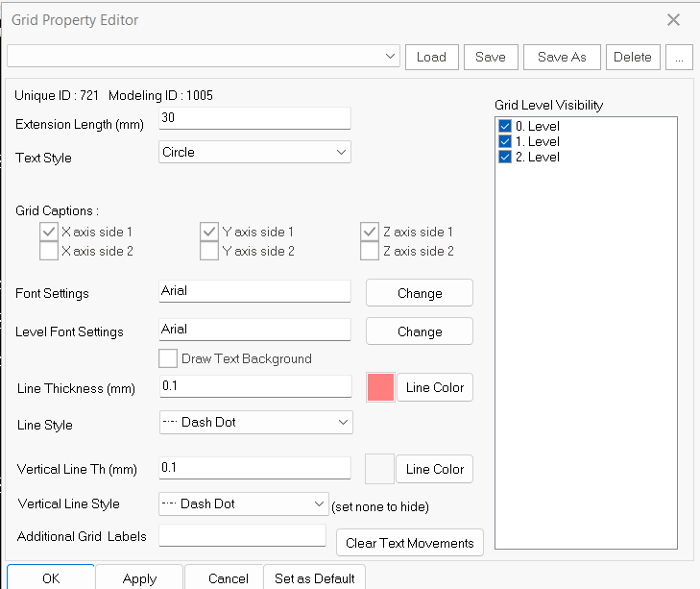The image size is (700, 589).
Task: Uncheck X axis side 1 caption
Action: pyautogui.click(x=49, y=232)
